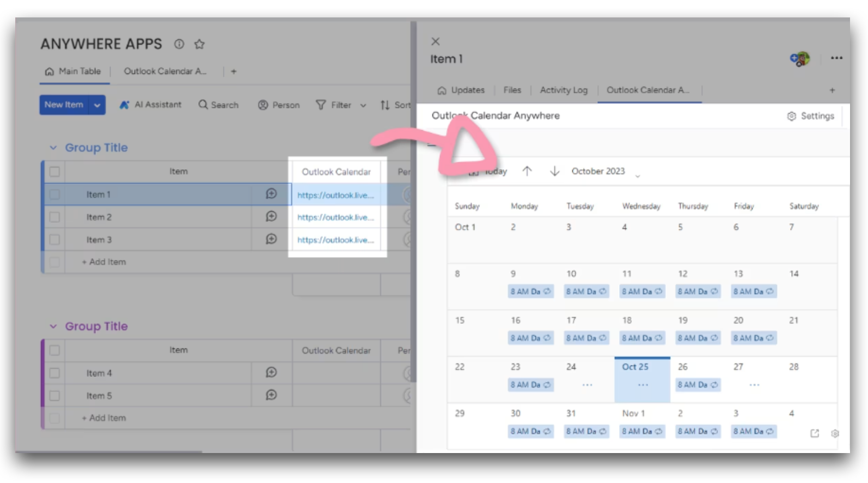868x483 pixels.
Task: Check the Item 1 row checkbox
Action: tap(54, 194)
